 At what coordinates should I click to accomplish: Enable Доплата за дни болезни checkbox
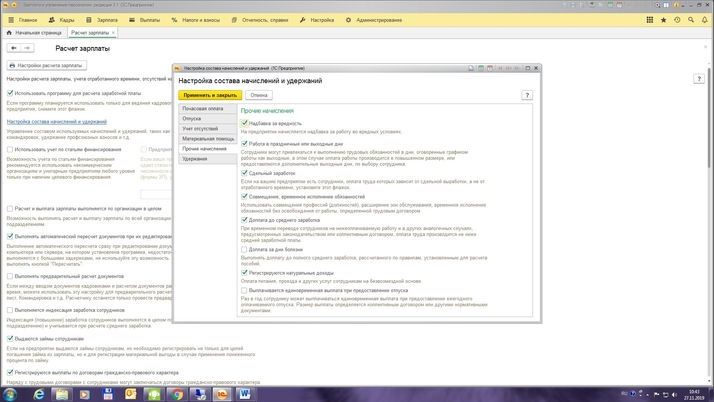pyautogui.click(x=245, y=250)
